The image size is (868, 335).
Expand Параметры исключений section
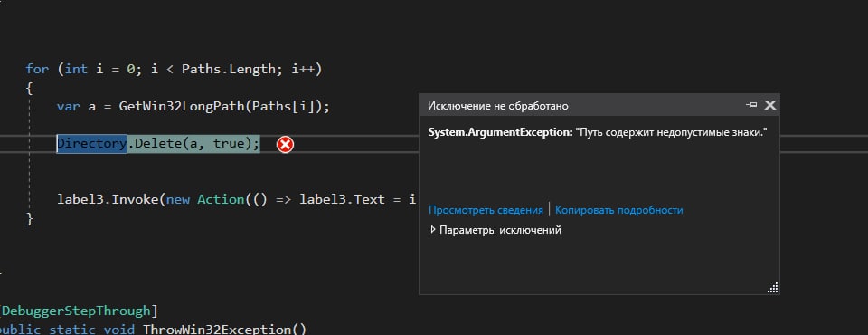pyautogui.click(x=495, y=230)
